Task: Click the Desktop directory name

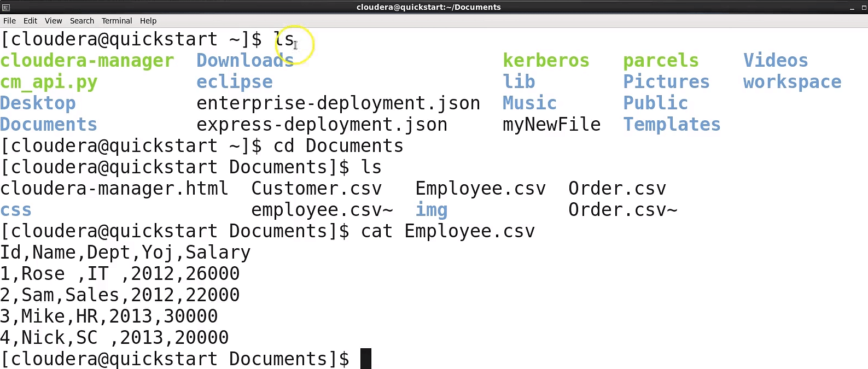Action: (38, 103)
